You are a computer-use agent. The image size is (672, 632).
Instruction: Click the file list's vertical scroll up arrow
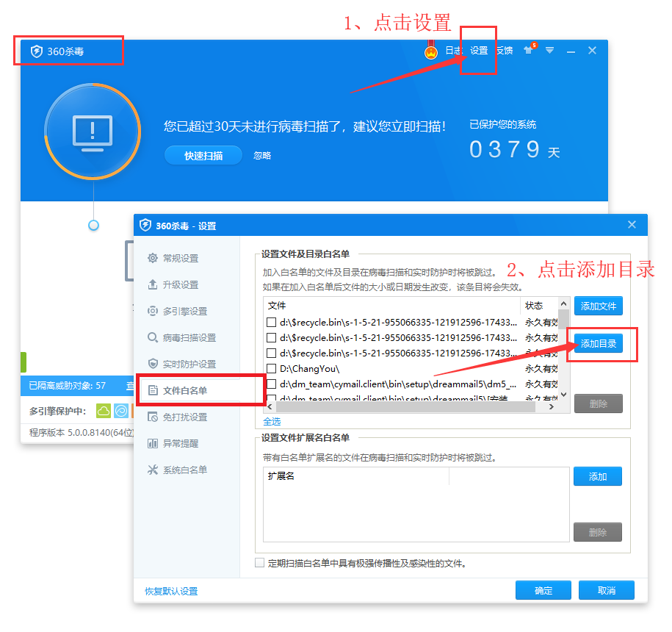pyautogui.click(x=563, y=304)
